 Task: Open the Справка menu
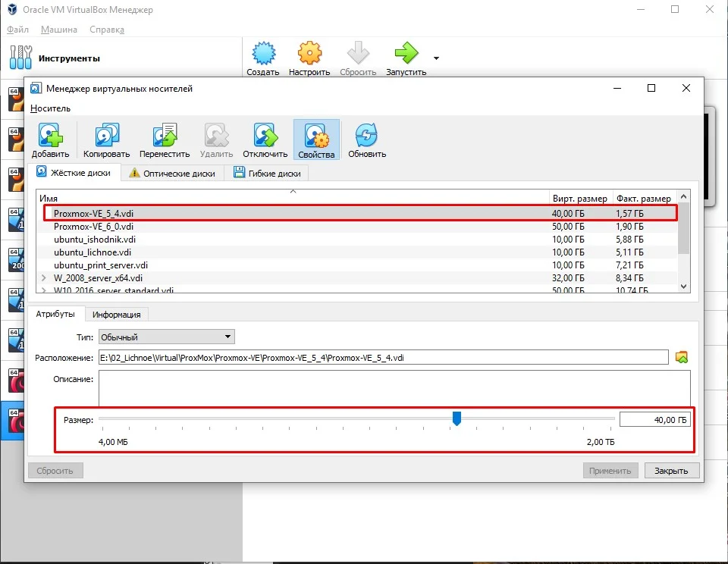(x=107, y=30)
